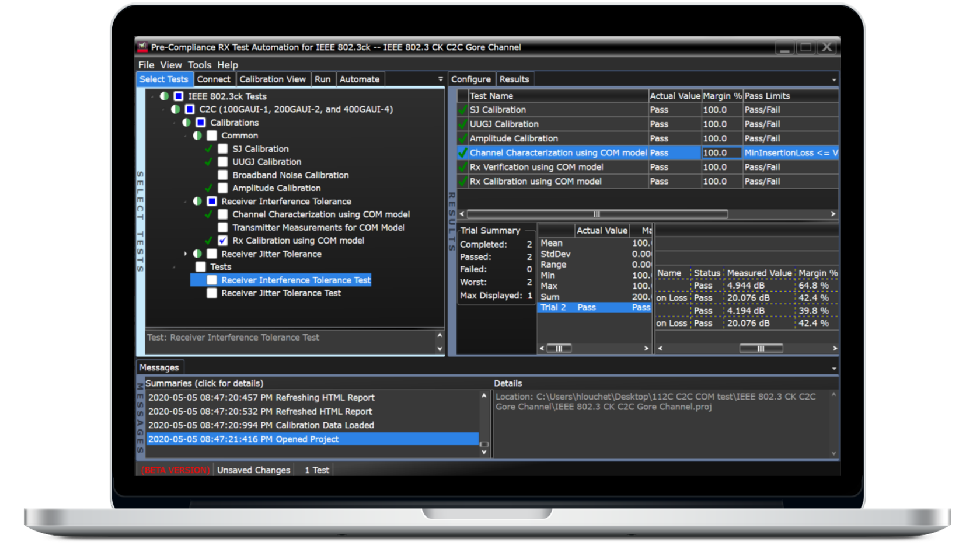Screen dimensions: 980x552
Task: Click the application icon in the title bar
Action: click(x=142, y=47)
